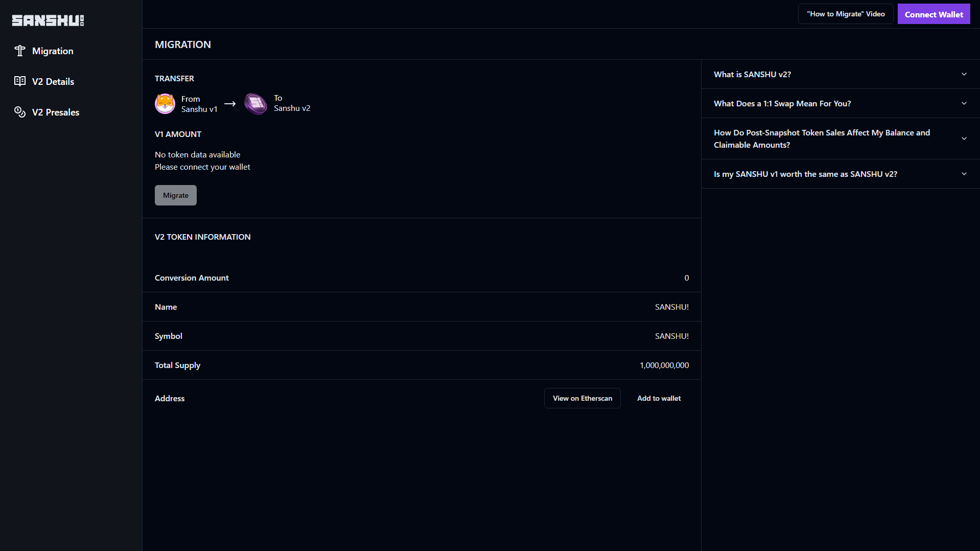
Task: Click 'How Do Post-Snapshot Token Sales' text
Action: click(822, 139)
